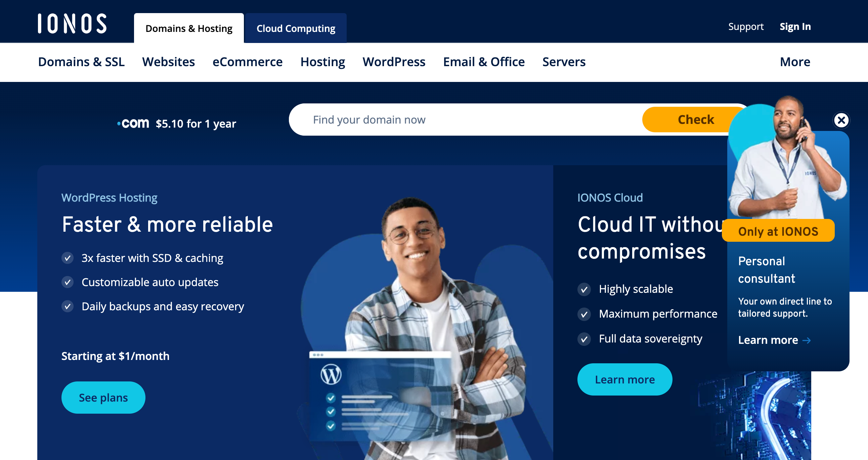The width and height of the screenshot is (868, 460).
Task: Click the WordPress mockup window image
Action: coord(380,396)
